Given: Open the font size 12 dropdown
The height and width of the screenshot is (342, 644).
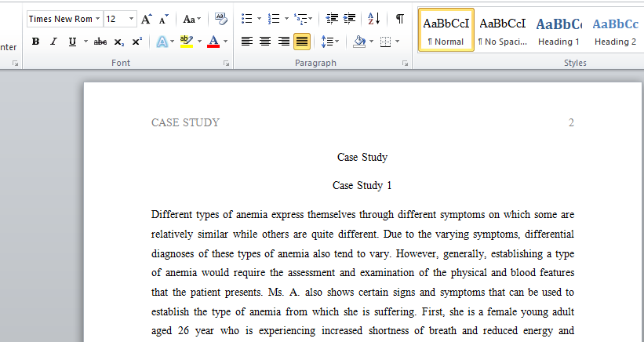Looking at the screenshot, I should (131, 19).
